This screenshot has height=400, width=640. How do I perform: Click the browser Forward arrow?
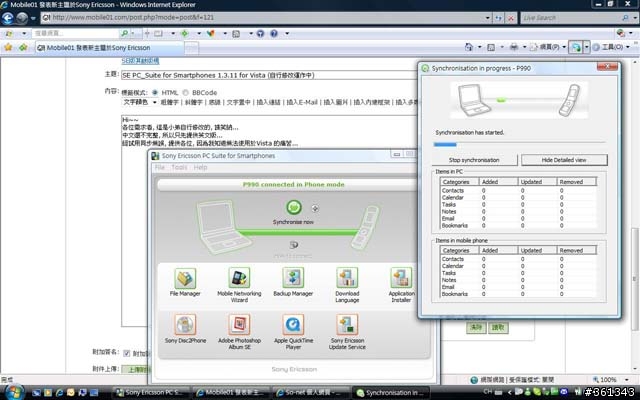coord(22,18)
